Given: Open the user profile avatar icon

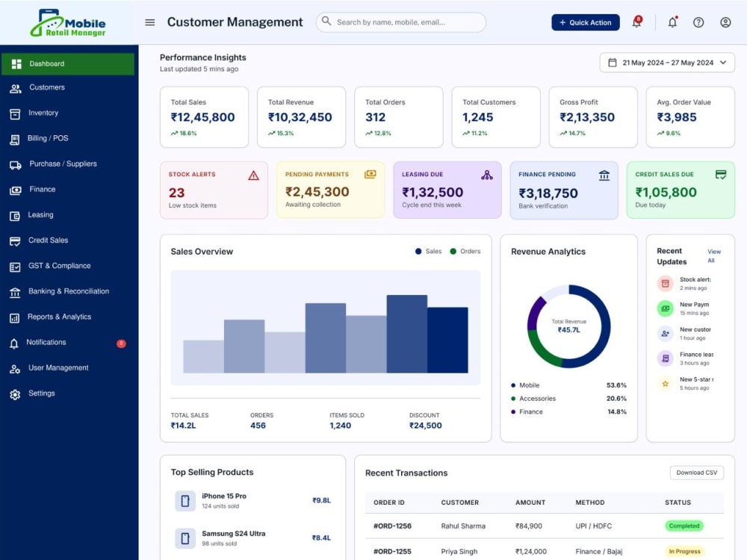Looking at the screenshot, I should (x=725, y=22).
